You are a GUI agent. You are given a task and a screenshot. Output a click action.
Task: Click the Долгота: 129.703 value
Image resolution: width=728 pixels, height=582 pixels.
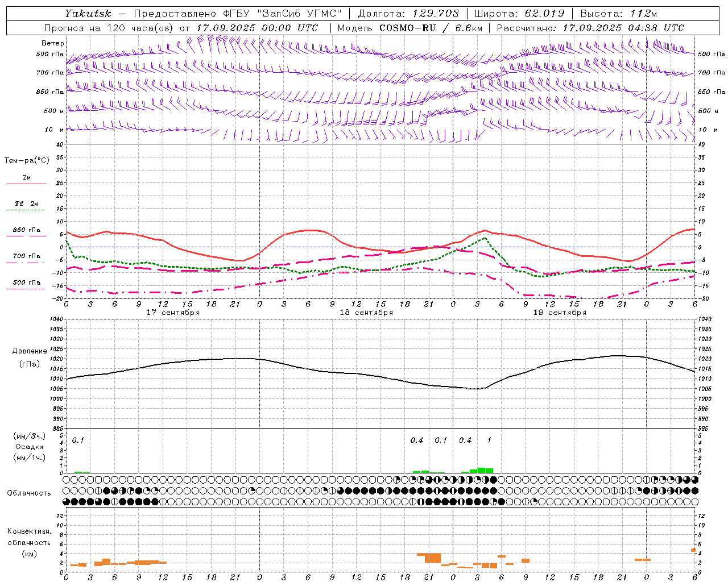(x=407, y=13)
